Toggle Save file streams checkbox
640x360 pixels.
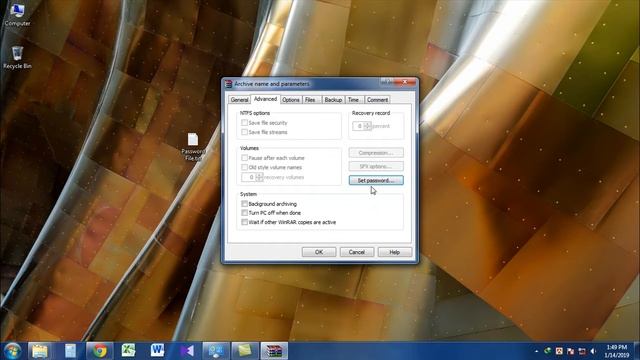[244, 132]
